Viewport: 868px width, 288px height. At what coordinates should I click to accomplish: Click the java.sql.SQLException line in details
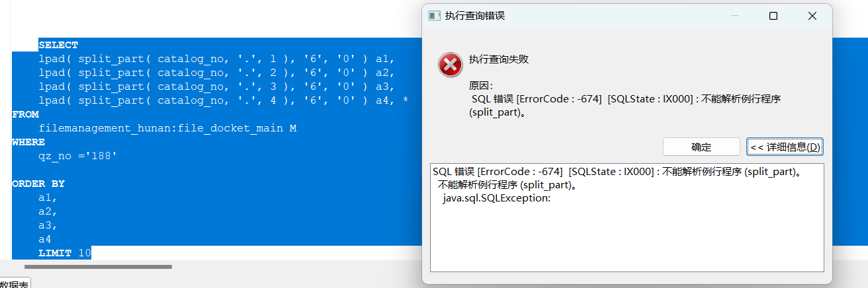point(496,198)
